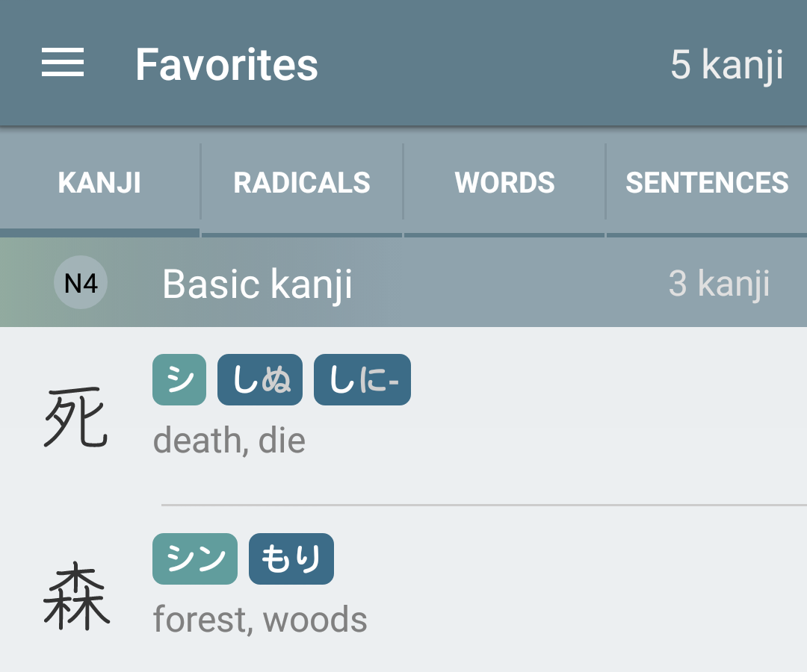Switch to the SENTENCES tab
The height and width of the screenshot is (672, 807).
[x=707, y=182]
